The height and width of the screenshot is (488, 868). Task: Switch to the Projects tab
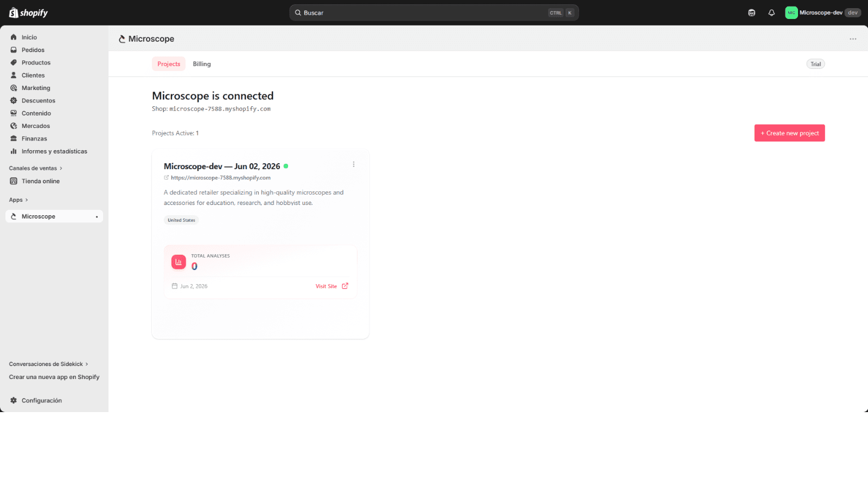pyautogui.click(x=169, y=64)
